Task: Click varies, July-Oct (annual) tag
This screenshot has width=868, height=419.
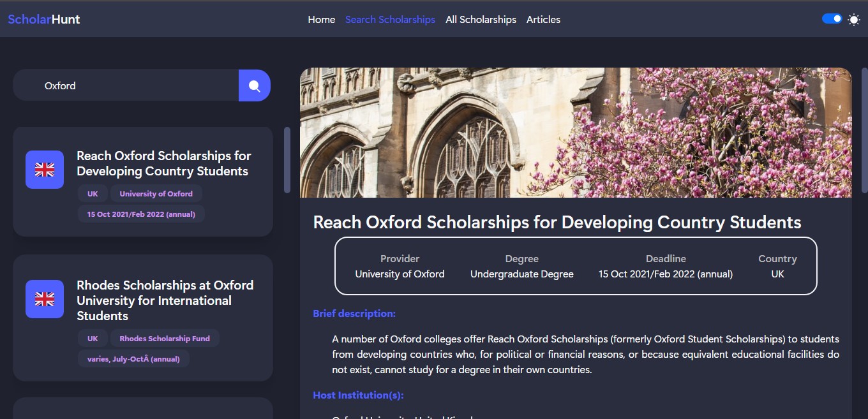Action: 133,359
